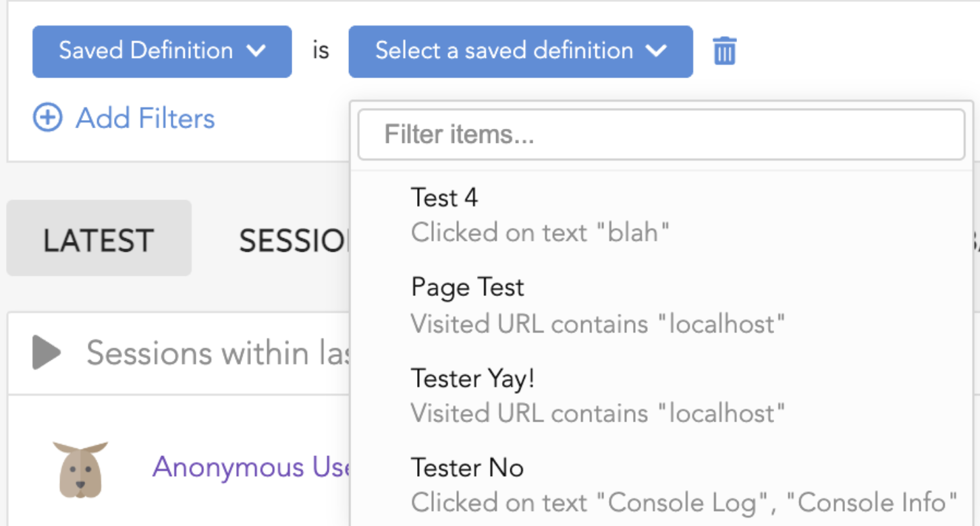Click the 'Clicked on text "blah"' description
The height and width of the screenshot is (526, 980).
540,233
